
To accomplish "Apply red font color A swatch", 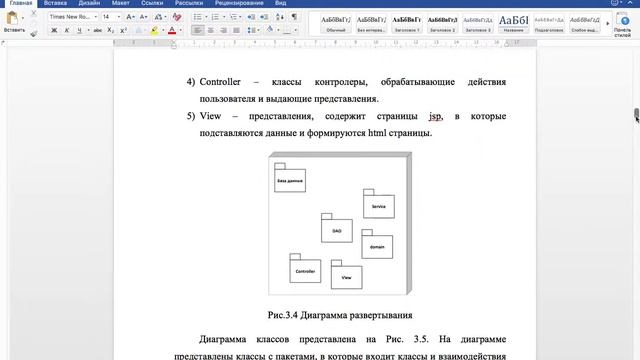I will point(172,31).
